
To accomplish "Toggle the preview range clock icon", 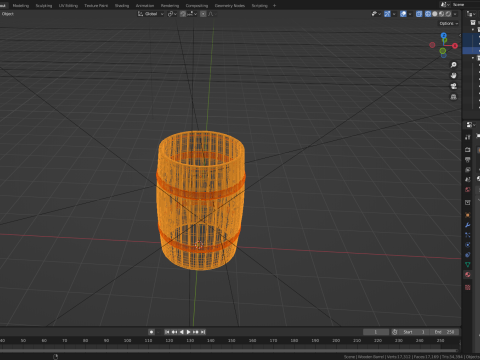I will coord(395,332).
